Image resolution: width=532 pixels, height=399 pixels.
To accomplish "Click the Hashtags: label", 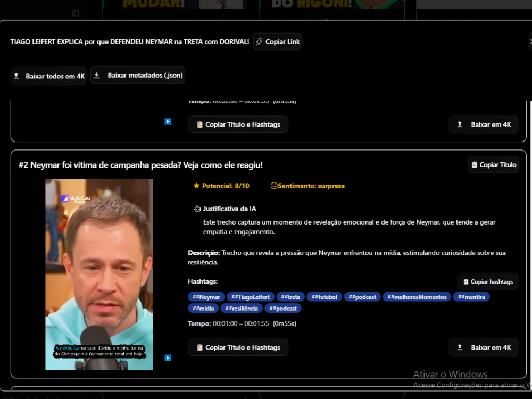I will (x=203, y=281).
